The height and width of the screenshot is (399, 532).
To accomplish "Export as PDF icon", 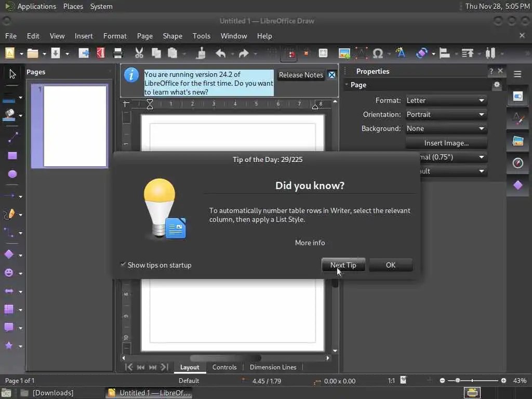I will (x=101, y=54).
